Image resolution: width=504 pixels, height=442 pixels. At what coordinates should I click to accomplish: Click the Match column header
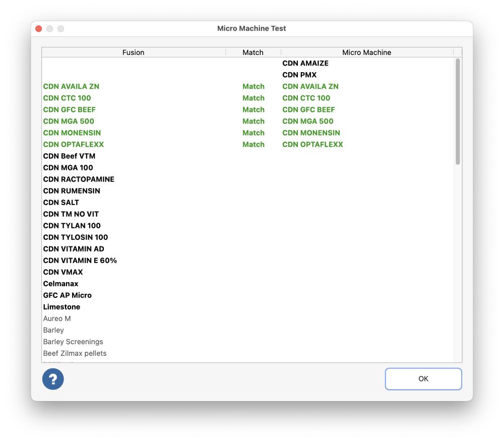pos(253,52)
